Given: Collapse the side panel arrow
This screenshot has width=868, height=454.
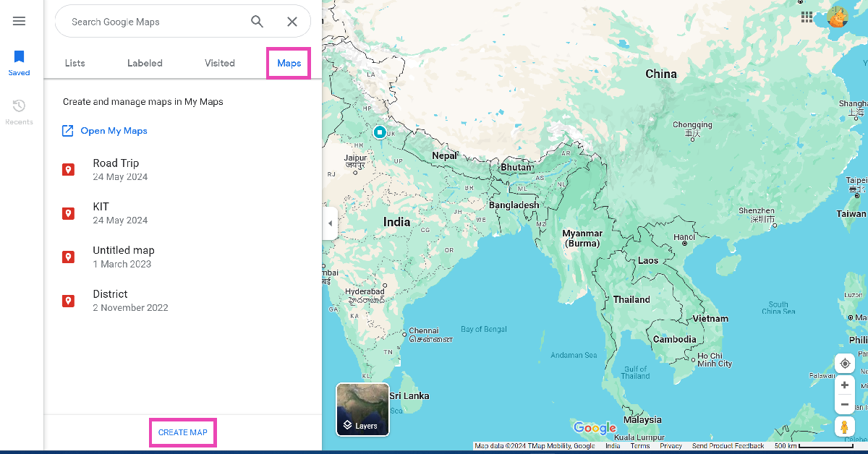Looking at the screenshot, I should click(x=331, y=223).
